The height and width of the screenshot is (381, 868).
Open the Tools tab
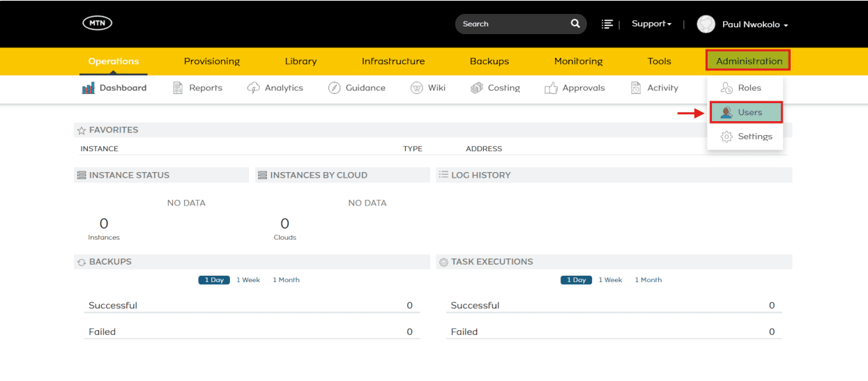tap(660, 61)
